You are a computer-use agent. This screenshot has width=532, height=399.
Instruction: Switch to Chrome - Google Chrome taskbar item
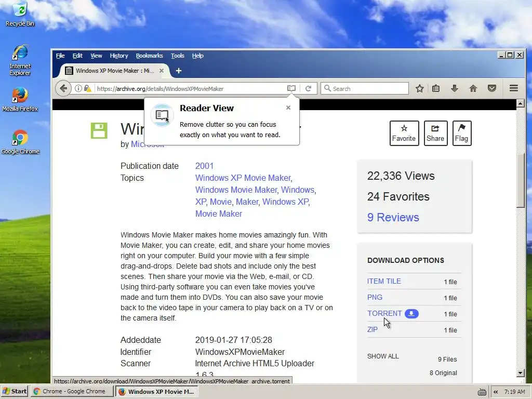(71, 392)
